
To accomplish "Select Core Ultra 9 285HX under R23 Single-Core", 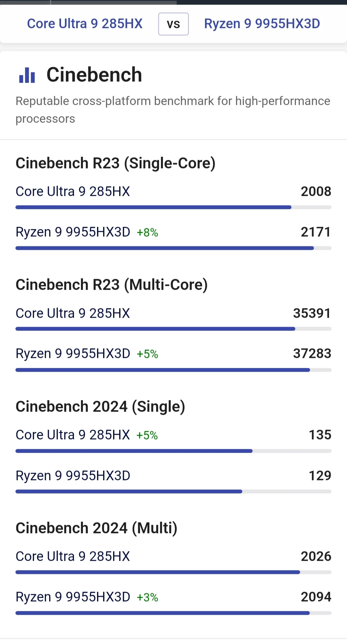I will pyautogui.click(x=73, y=192).
